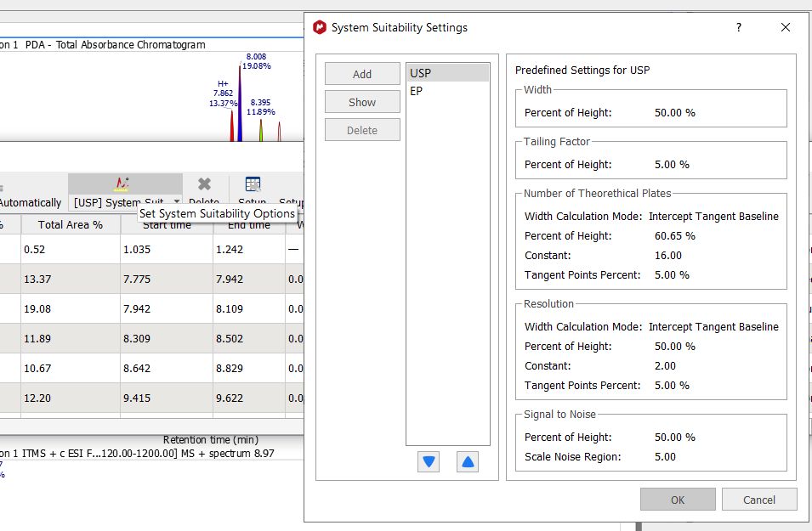
Task: Click the Predefined Settings for USP heading
Action: pos(582,70)
